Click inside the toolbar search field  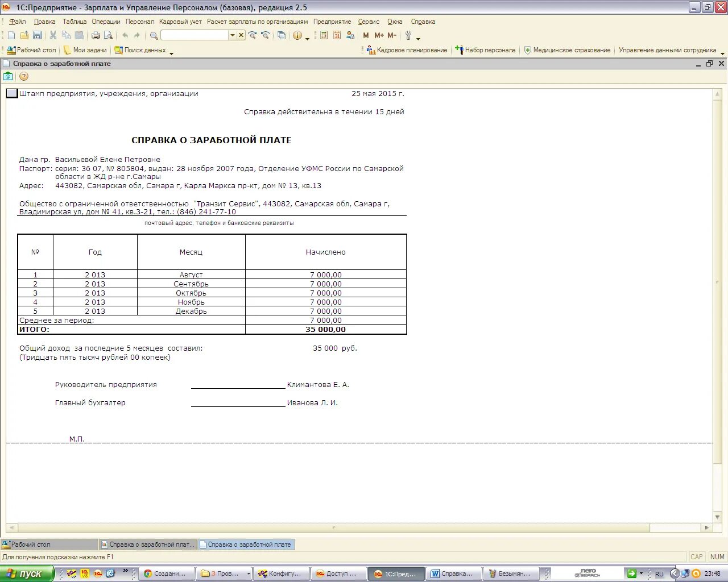click(x=195, y=35)
